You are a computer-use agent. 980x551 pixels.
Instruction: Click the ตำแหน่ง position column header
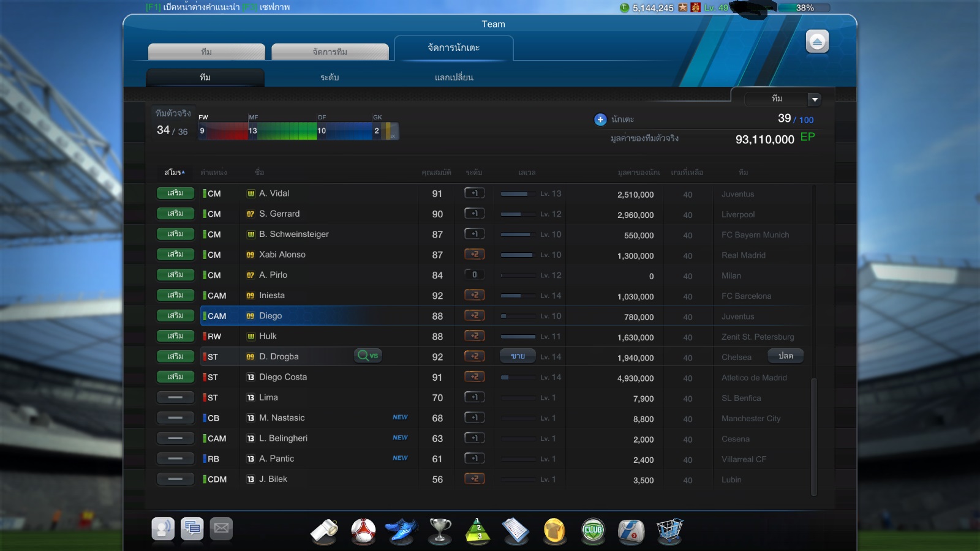pyautogui.click(x=214, y=173)
